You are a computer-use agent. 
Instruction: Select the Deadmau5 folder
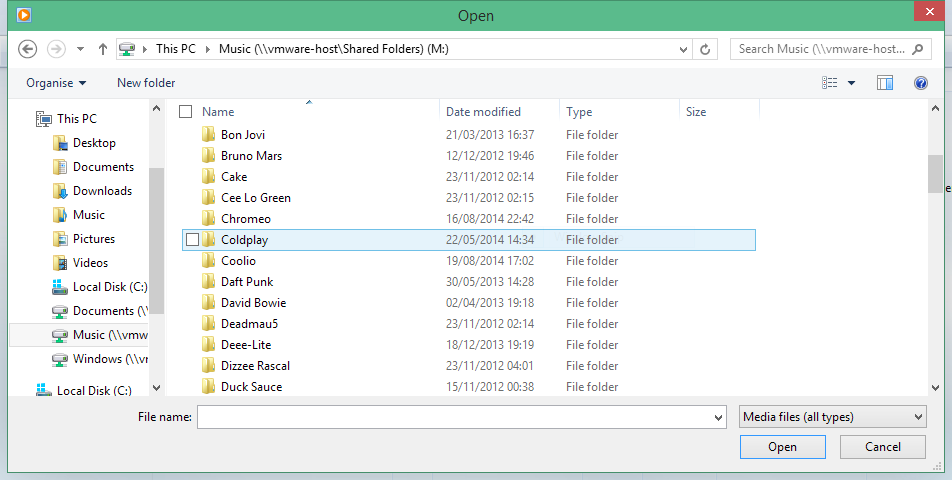(x=250, y=323)
